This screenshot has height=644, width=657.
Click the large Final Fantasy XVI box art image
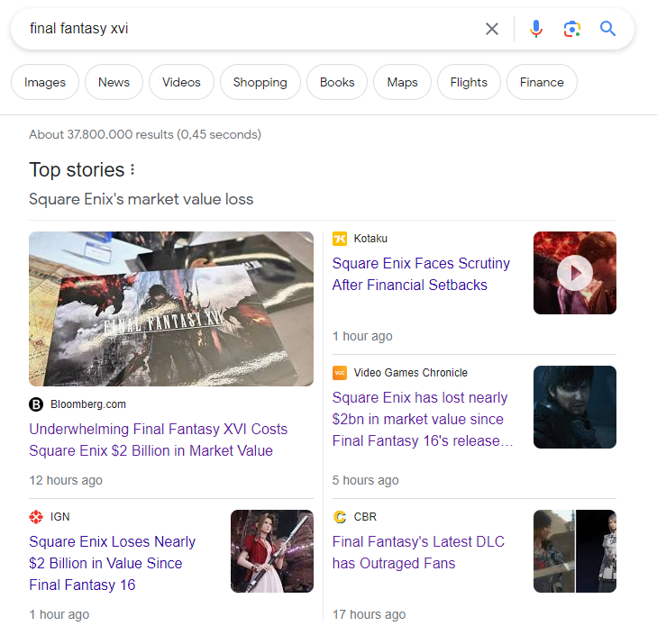[171, 309]
